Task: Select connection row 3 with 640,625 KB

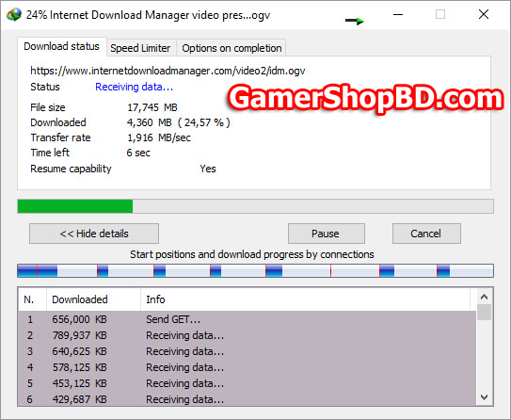Action: (x=247, y=351)
